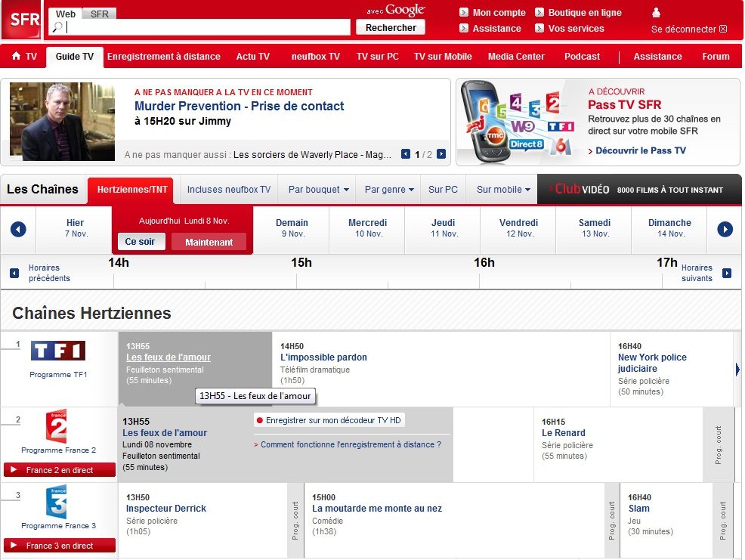This screenshot has height=560, width=745.
Task: Click the TF1 channel logo
Action: (58, 351)
